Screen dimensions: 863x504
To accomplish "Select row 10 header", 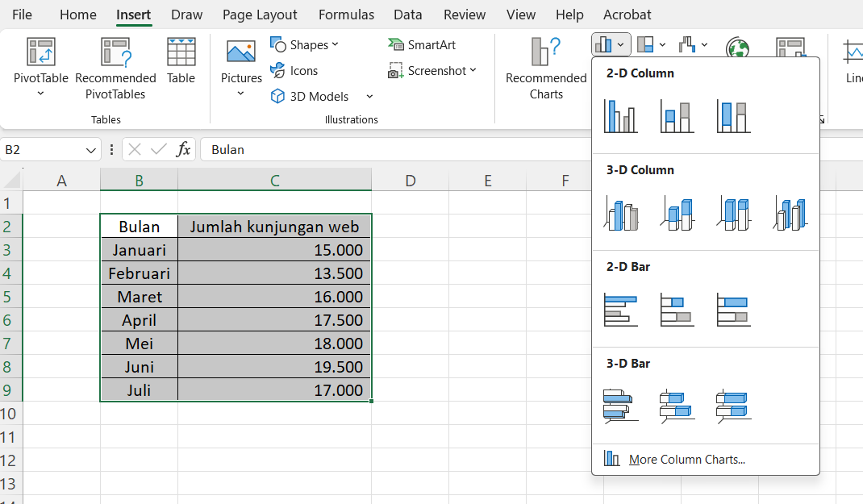I will point(11,414).
